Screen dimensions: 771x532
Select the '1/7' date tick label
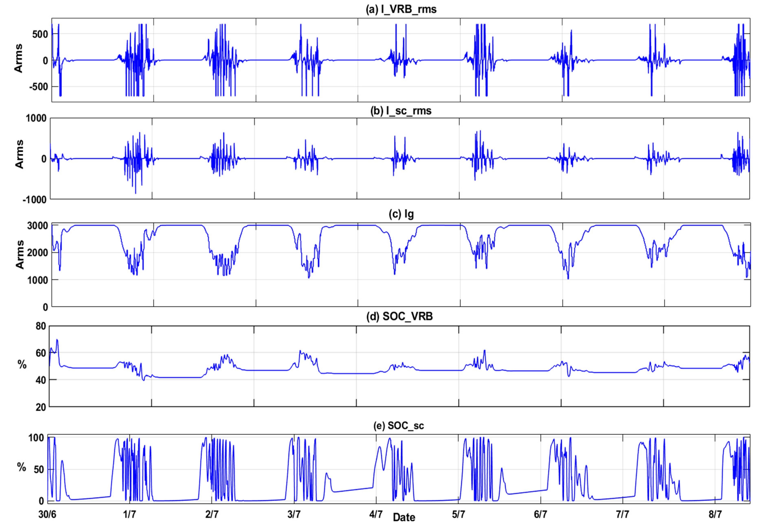[129, 514]
